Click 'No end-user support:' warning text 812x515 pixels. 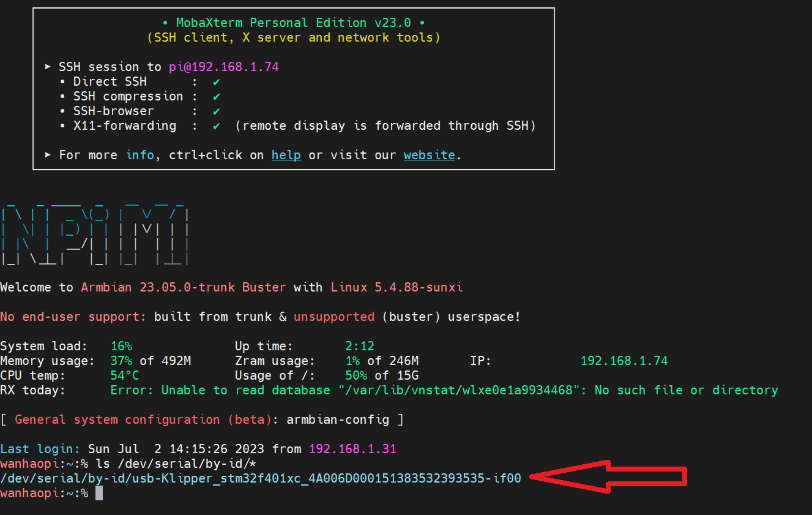pos(73,317)
